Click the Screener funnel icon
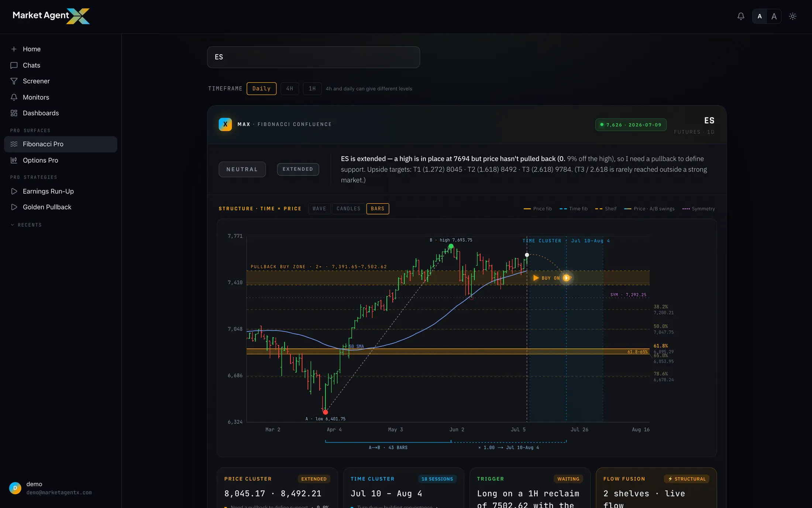812x508 pixels. [14, 81]
